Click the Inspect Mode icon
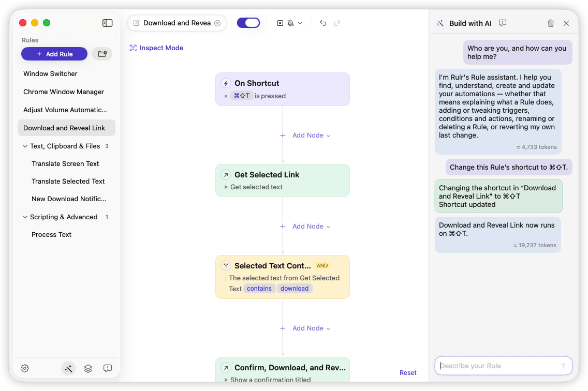The height and width of the screenshot is (391, 588). pos(133,48)
